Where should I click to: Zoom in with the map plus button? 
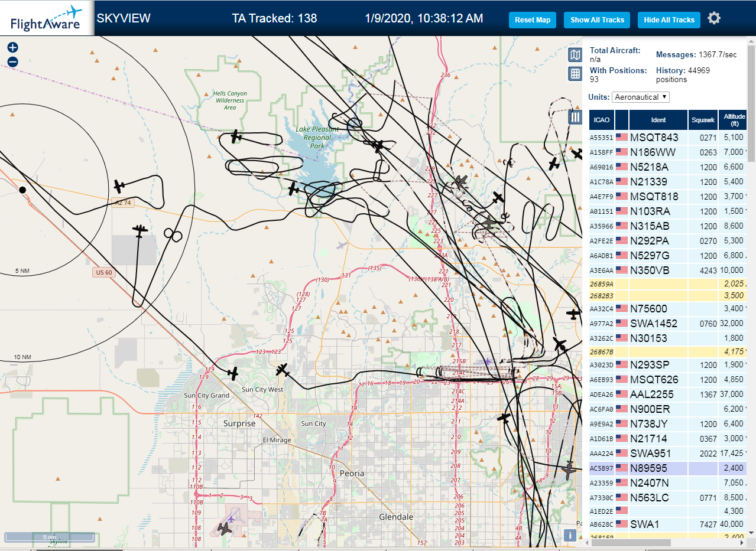pos(13,48)
